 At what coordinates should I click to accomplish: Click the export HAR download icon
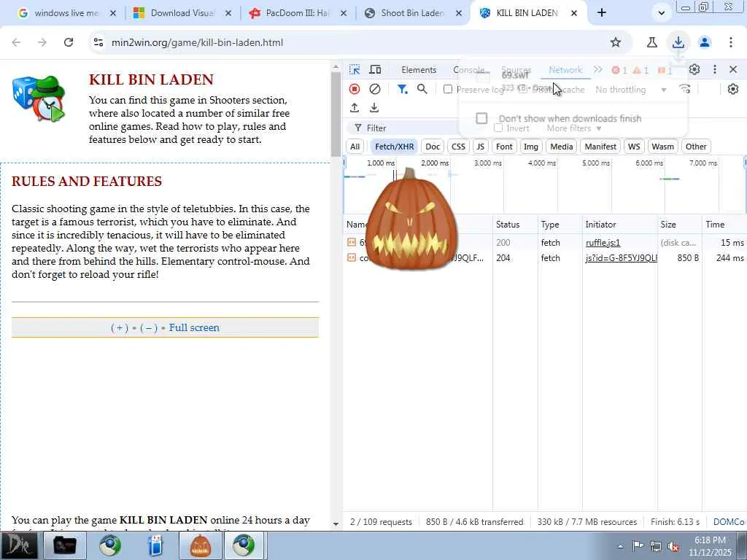coord(374,108)
